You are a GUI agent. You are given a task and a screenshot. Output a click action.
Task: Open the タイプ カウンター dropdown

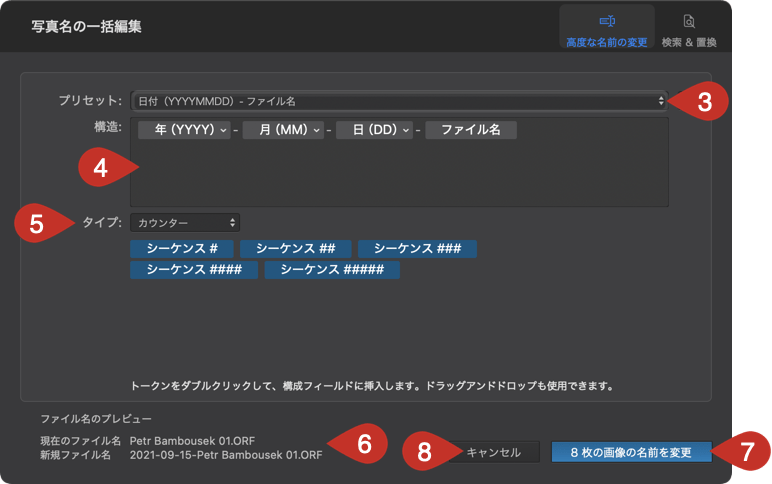[185, 223]
